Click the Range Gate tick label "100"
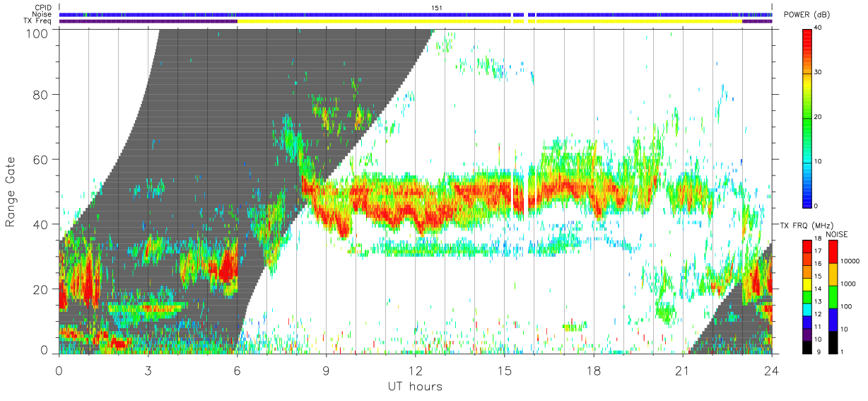 [x=36, y=33]
